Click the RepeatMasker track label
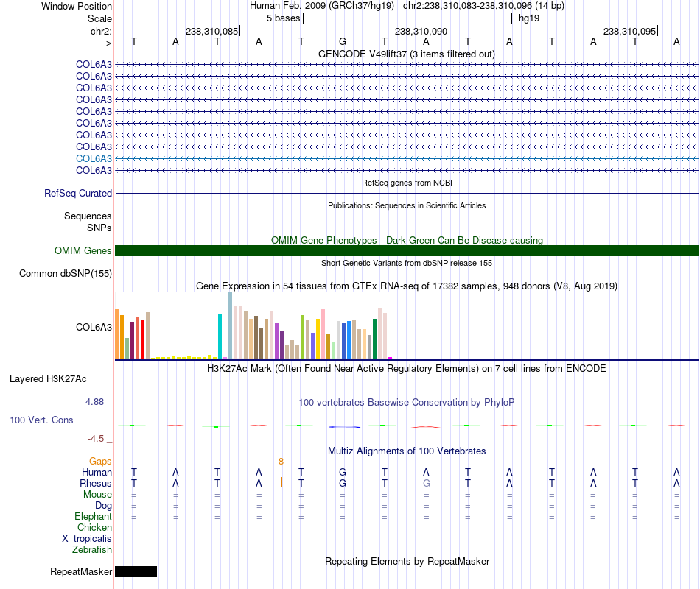This screenshot has width=700, height=589. [x=81, y=571]
